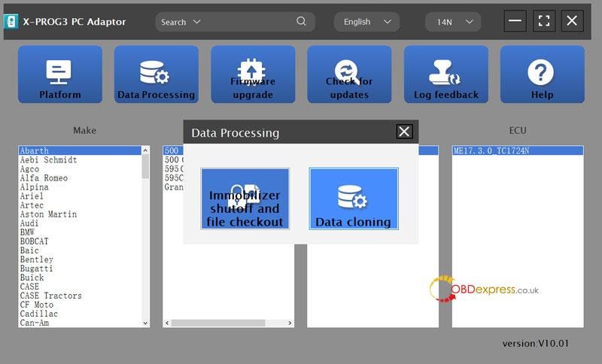Select Bentley make

coord(81,259)
